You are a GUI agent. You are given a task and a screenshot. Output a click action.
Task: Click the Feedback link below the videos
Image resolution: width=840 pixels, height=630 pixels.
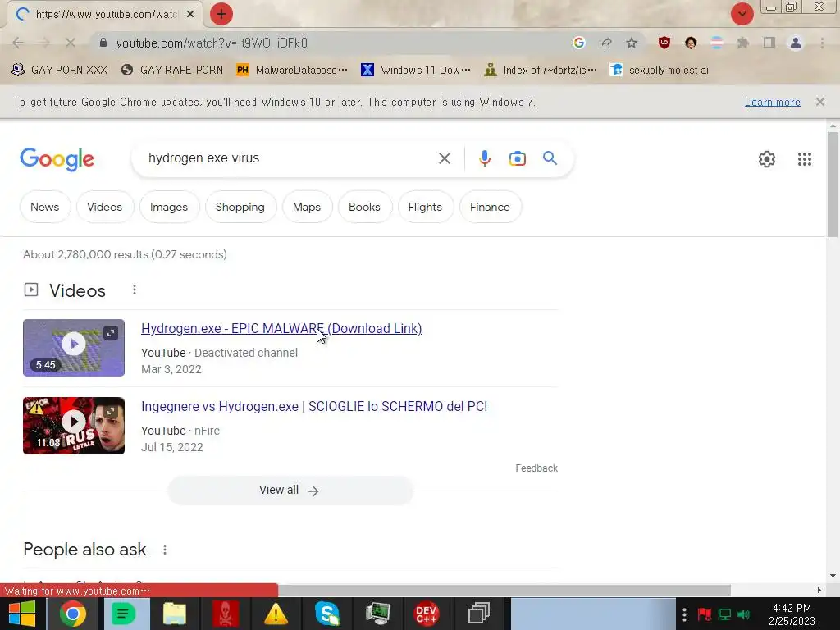pyautogui.click(x=536, y=468)
